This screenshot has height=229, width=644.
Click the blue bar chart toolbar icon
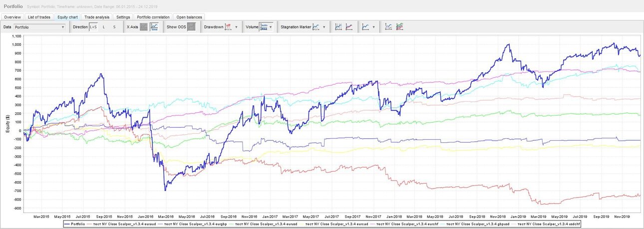point(338,27)
